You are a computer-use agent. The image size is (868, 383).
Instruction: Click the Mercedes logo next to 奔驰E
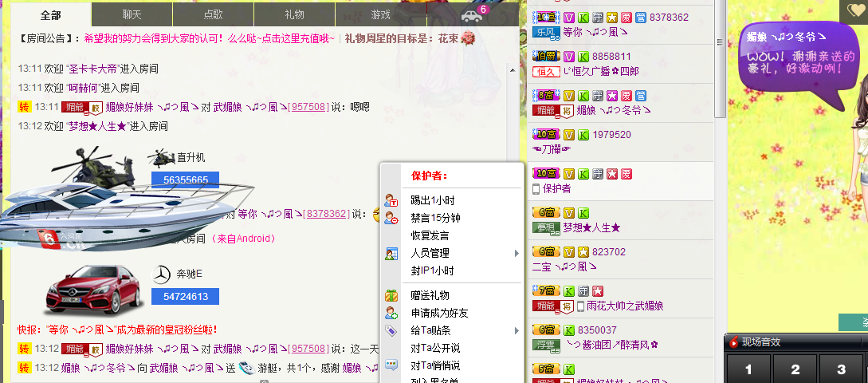161,275
